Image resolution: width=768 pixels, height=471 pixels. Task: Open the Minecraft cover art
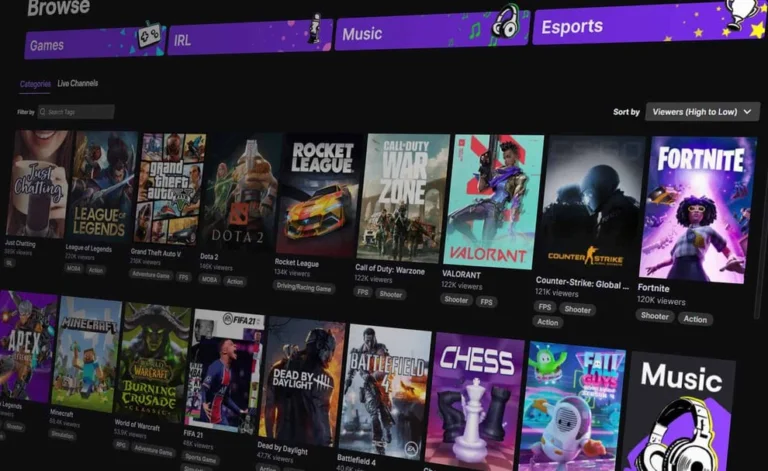tap(85, 353)
